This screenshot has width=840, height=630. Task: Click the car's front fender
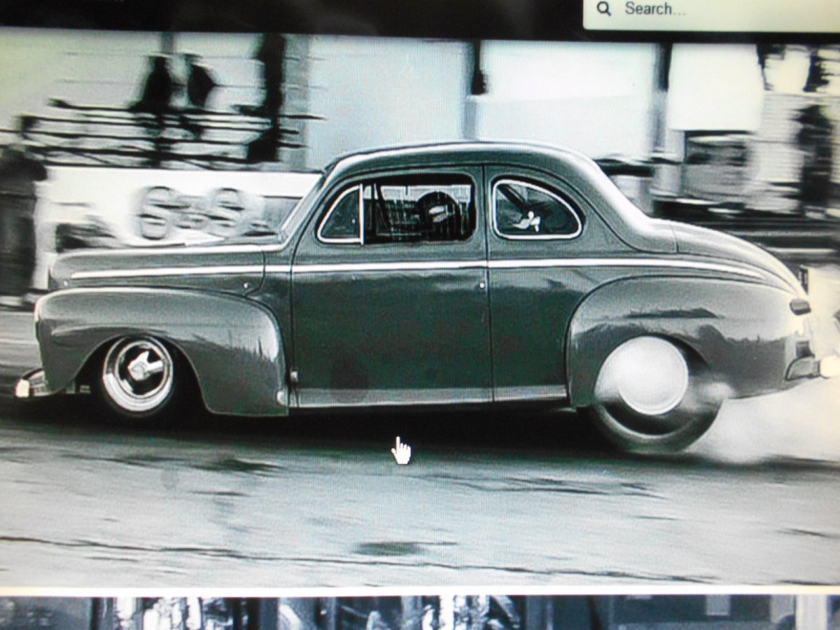(x=161, y=322)
